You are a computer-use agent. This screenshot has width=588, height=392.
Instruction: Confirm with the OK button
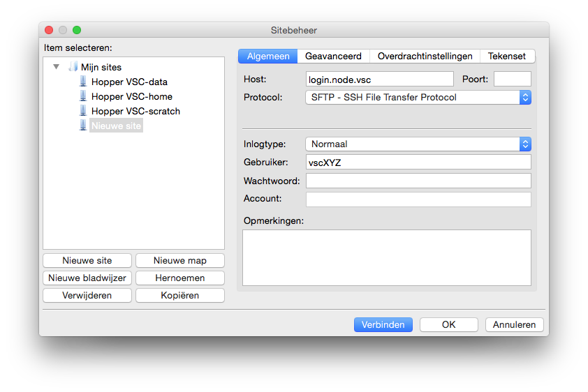coord(449,324)
